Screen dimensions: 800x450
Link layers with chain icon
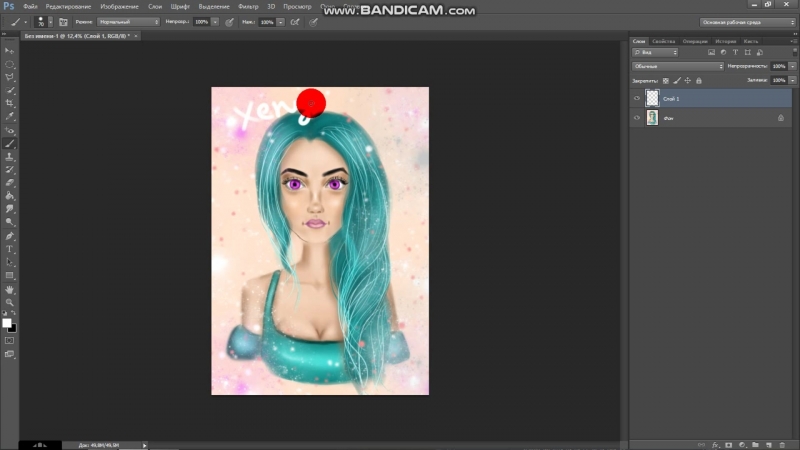coord(702,445)
